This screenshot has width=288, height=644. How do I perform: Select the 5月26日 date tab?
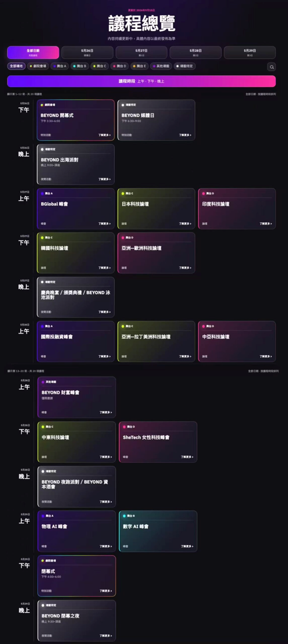coord(87,52)
